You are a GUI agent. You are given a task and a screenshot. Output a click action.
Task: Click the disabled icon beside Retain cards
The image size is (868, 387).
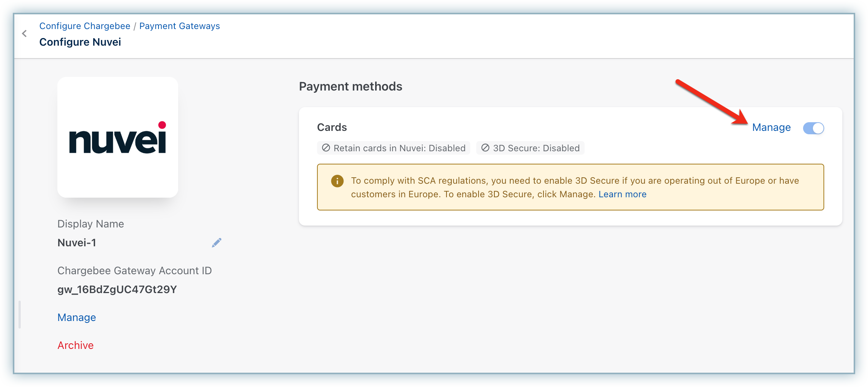point(326,148)
